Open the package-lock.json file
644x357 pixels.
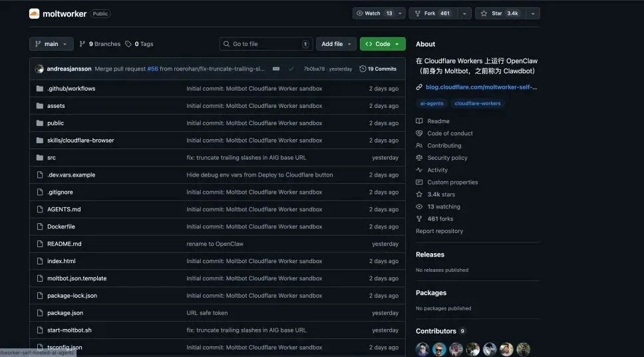(x=73, y=296)
